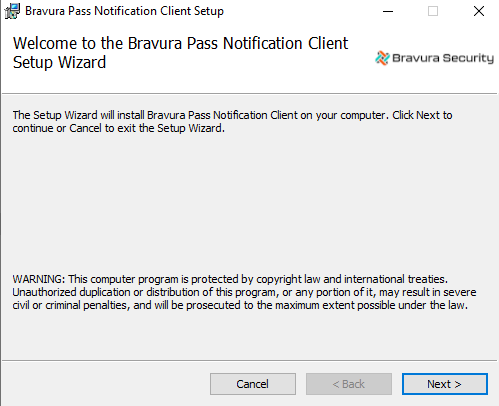
Task: Click the Bravura Security logo emblem
Action: click(x=382, y=58)
